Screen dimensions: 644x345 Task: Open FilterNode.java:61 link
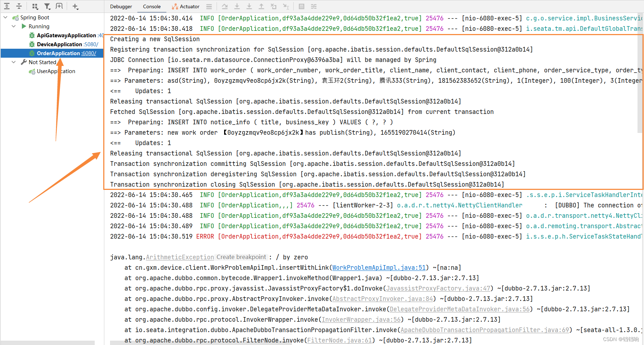coord(340,340)
